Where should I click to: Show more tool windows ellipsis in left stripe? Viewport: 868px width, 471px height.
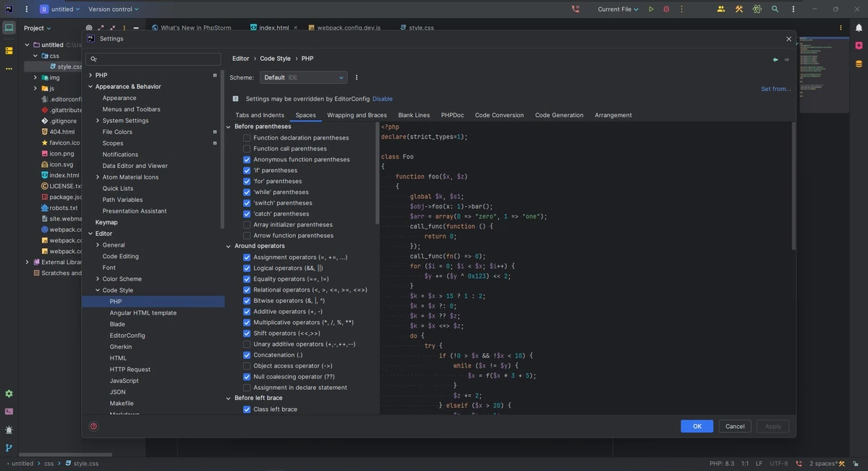[9, 69]
